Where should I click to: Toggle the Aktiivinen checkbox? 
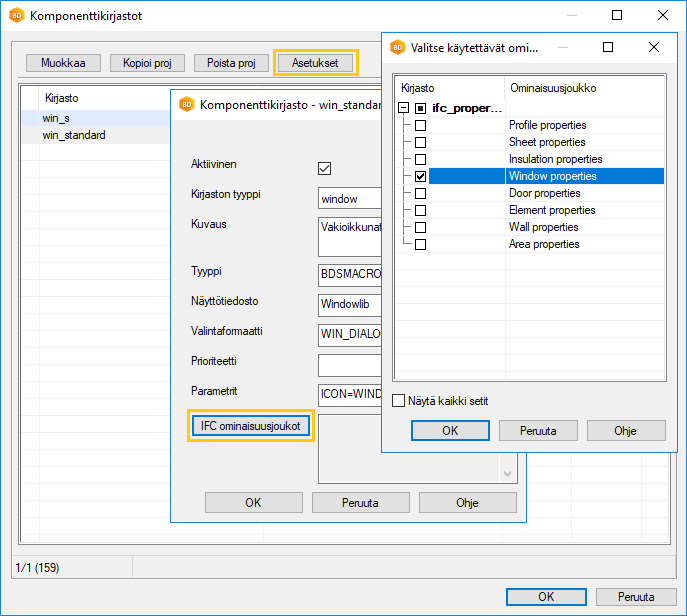click(x=324, y=168)
